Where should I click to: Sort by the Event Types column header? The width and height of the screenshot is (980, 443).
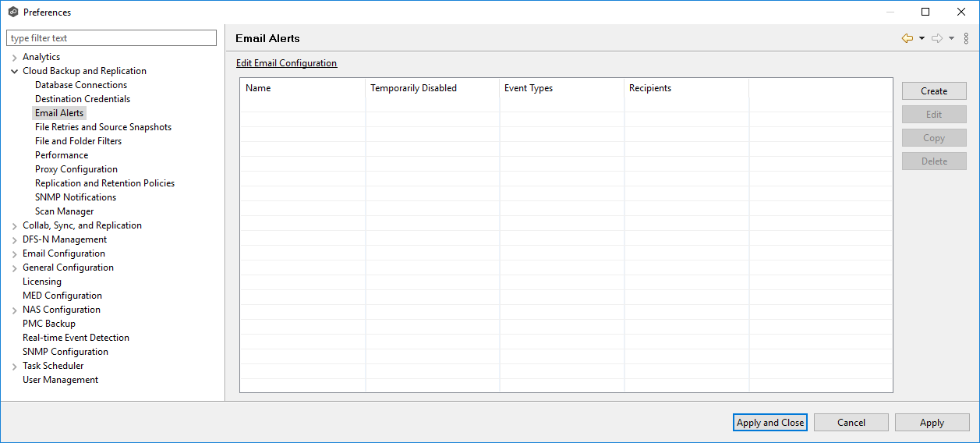tap(529, 88)
